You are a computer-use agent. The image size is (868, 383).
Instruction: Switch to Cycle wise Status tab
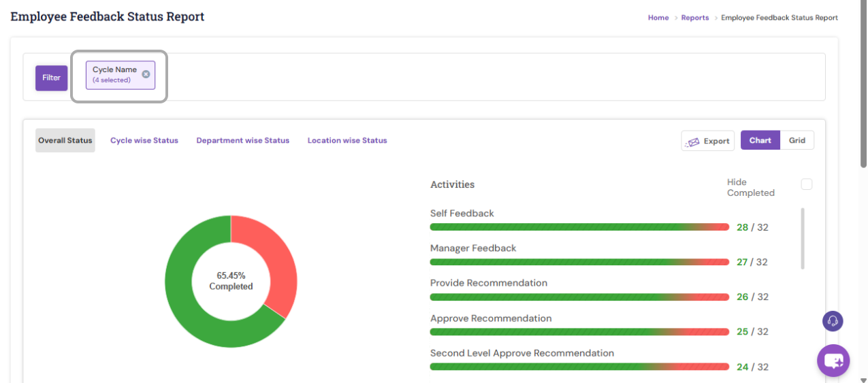pos(144,140)
